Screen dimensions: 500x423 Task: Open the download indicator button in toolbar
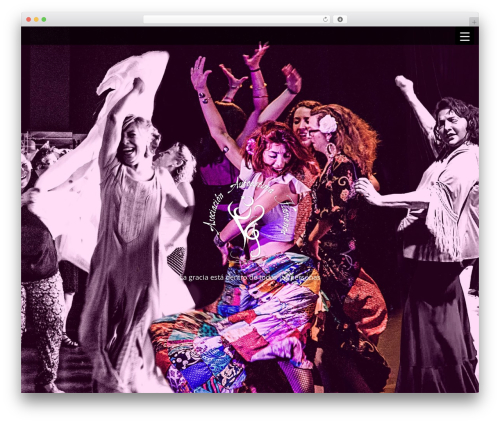tap(340, 20)
